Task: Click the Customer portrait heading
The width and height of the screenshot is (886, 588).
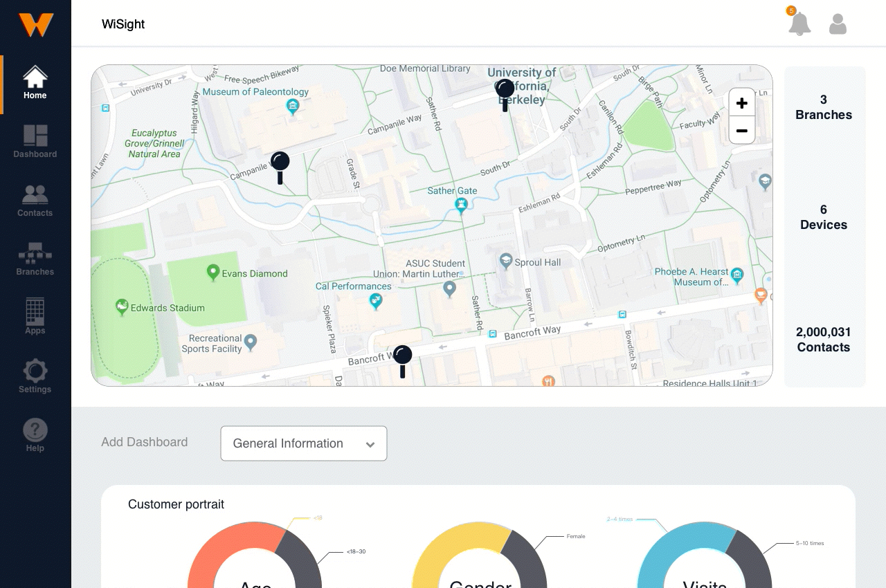Action: coord(177,504)
